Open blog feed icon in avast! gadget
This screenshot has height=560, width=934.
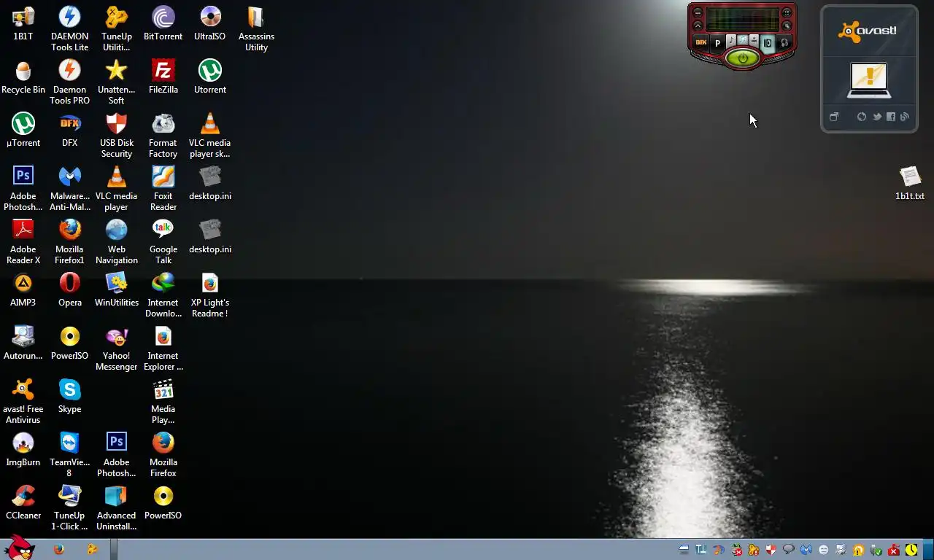[905, 117]
